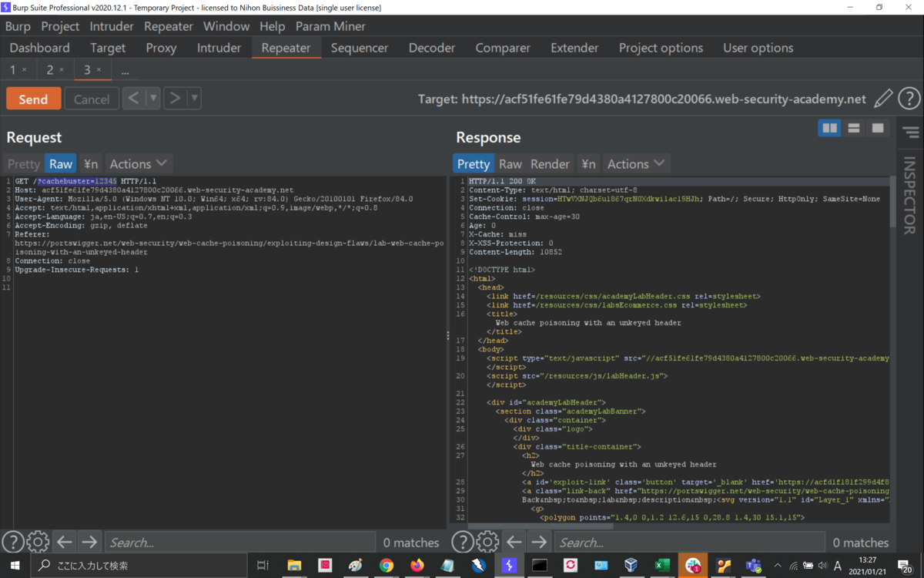The width and height of the screenshot is (924, 578).
Task: Switch to the Dashboard tab
Action: pyautogui.click(x=40, y=48)
